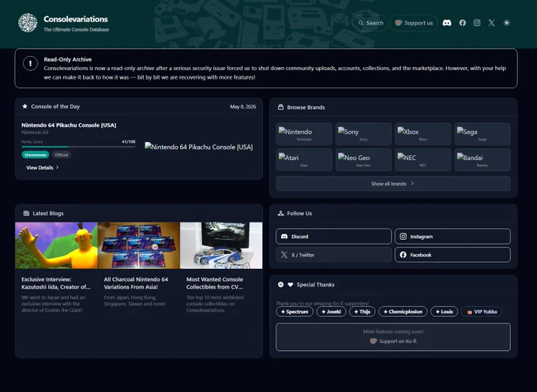
Task: Click the Consolevariations round logo
Action: tap(28, 23)
